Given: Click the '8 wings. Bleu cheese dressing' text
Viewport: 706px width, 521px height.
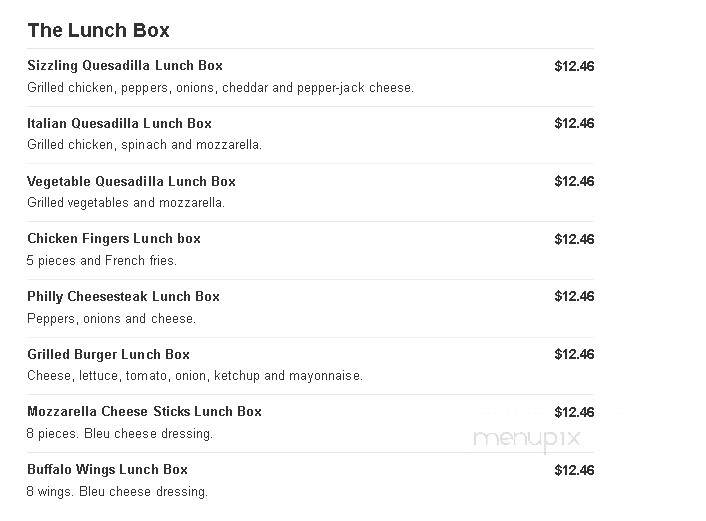Looking at the screenshot, I should pos(117,492).
